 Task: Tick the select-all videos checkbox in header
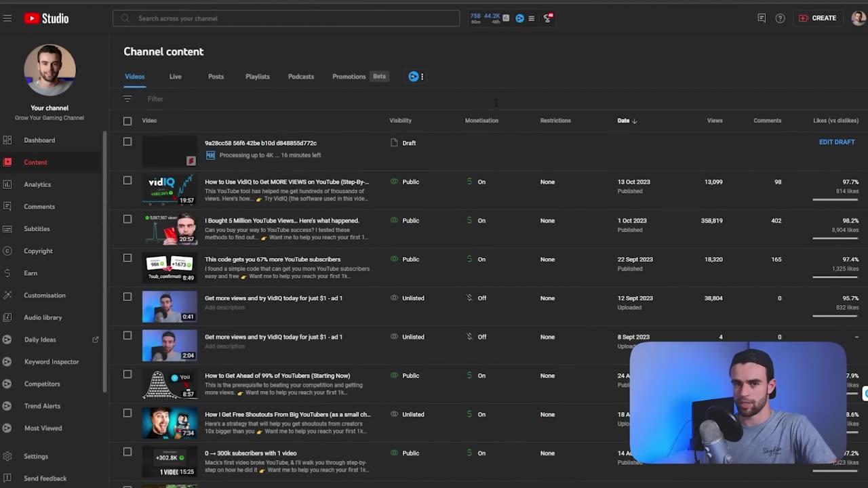(127, 121)
